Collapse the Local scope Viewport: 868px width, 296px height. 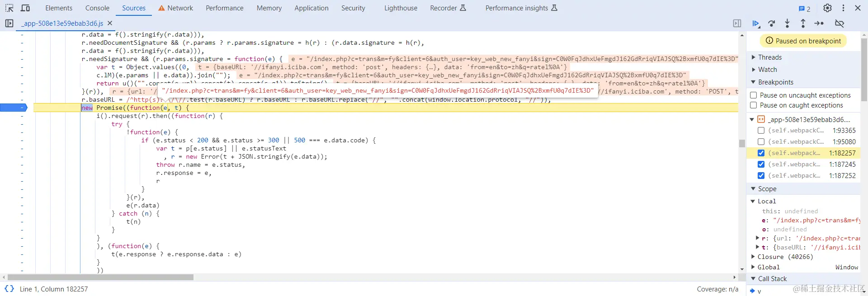point(753,201)
